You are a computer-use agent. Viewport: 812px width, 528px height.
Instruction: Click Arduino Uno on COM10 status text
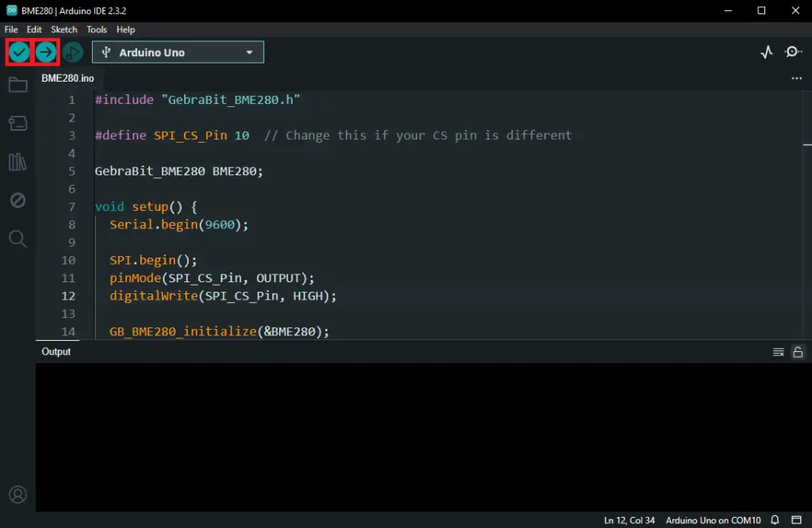713,520
